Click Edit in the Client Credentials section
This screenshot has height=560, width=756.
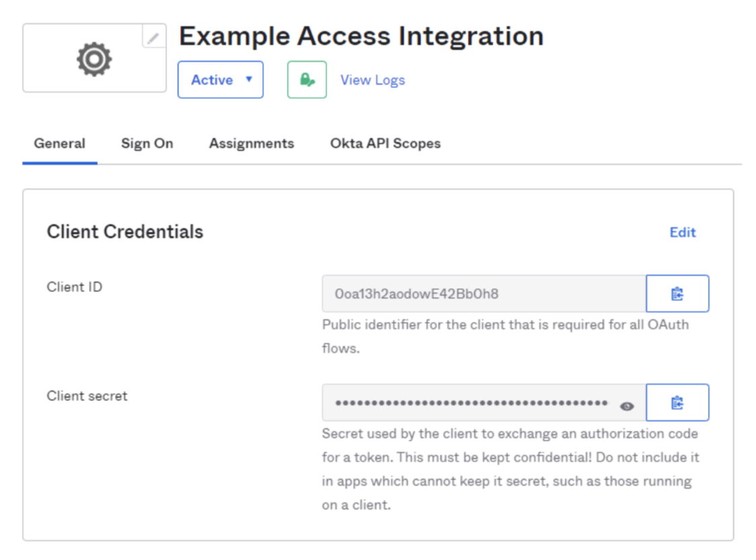pos(683,232)
